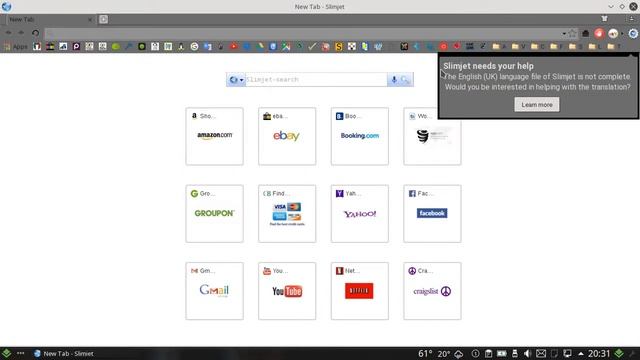640x360 pixels.
Task: Click the magnifier search button
Action: coord(405,80)
